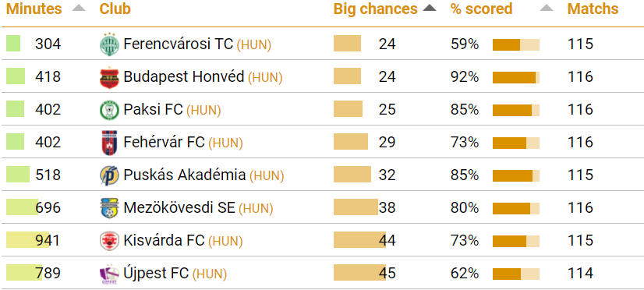Click the Fehérvár FC club crest

109,143
